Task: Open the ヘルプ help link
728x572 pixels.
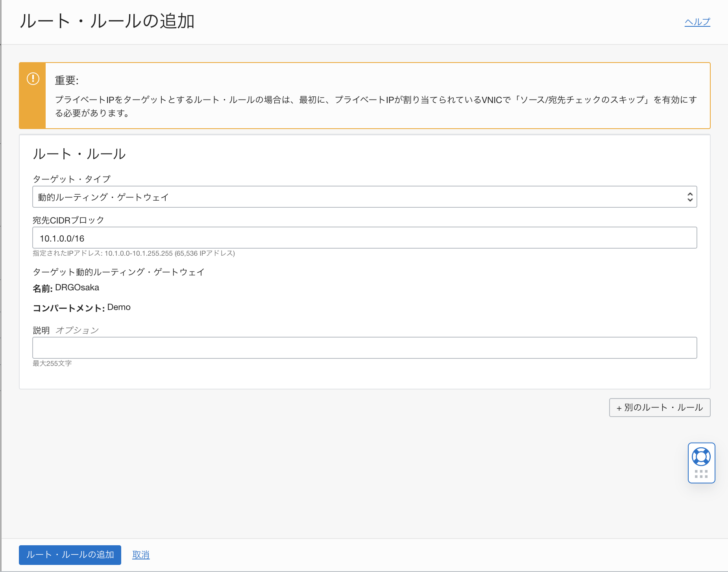Action: 697,22
